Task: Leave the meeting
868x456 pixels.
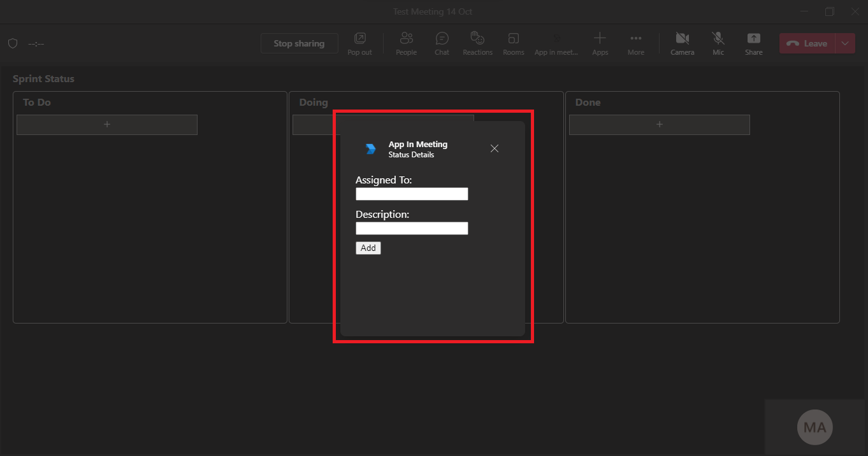Action: pyautogui.click(x=807, y=43)
